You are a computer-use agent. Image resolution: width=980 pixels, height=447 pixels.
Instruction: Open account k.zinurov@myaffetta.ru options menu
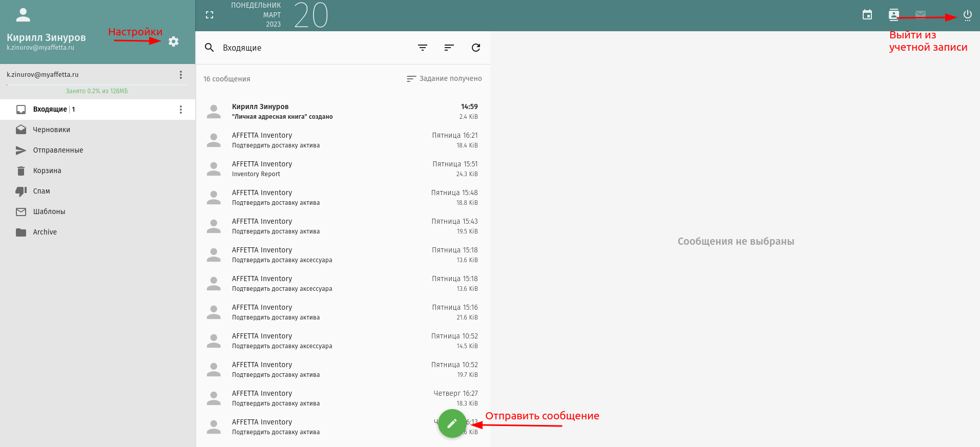(x=181, y=75)
